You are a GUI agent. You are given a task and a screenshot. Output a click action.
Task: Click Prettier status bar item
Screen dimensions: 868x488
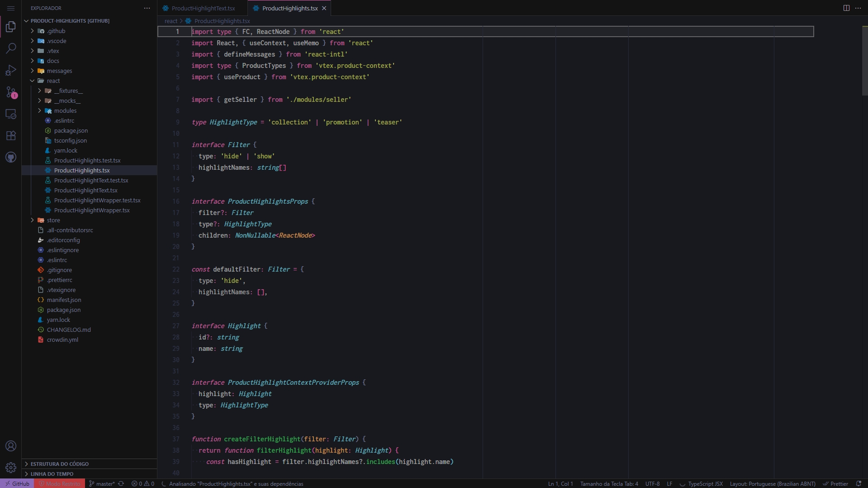coord(835,483)
